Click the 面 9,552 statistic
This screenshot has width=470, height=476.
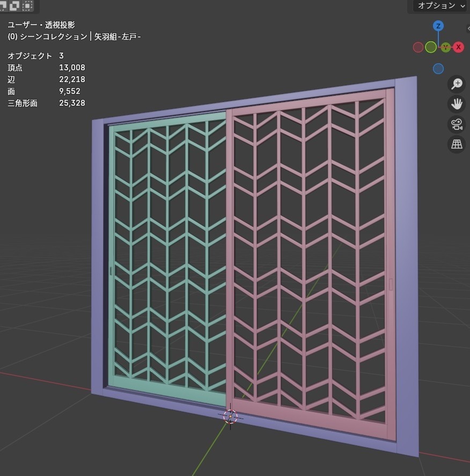44,91
